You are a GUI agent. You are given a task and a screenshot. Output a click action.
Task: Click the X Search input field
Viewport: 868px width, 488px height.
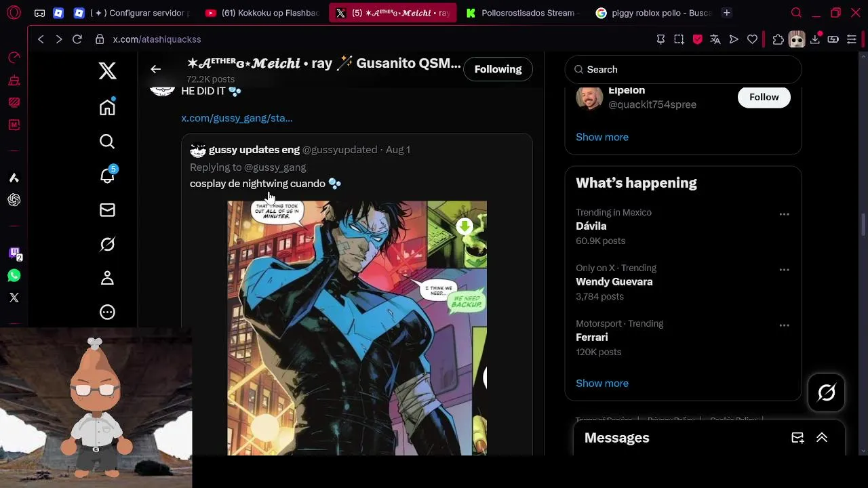point(684,69)
